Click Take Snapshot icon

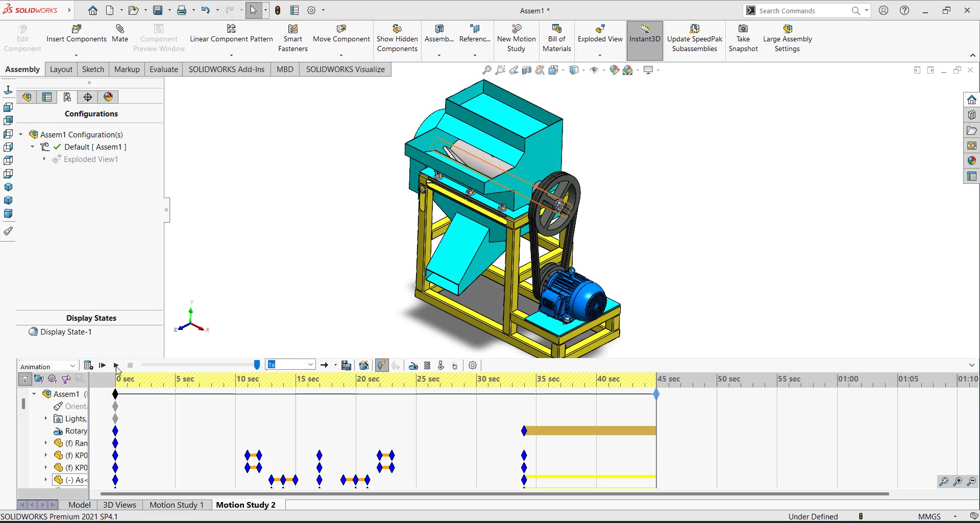point(743,29)
